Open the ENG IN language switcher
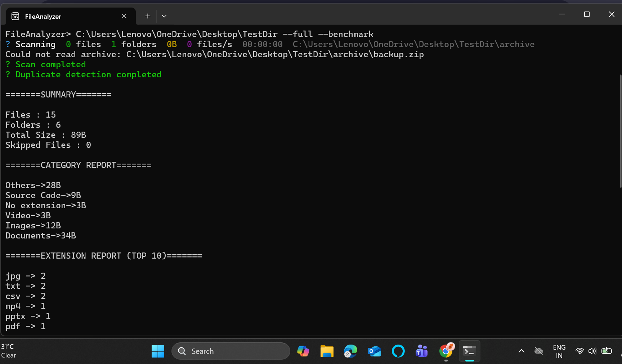 (x=559, y=351)
